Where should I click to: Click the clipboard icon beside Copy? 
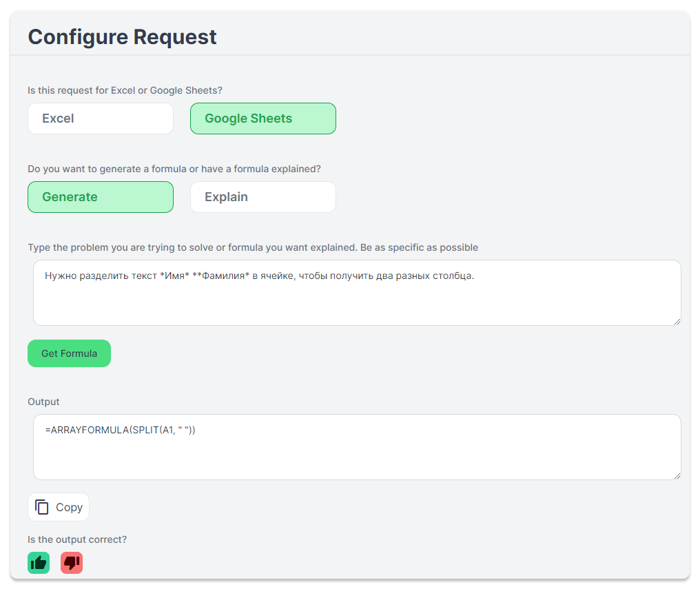(42, 507)
